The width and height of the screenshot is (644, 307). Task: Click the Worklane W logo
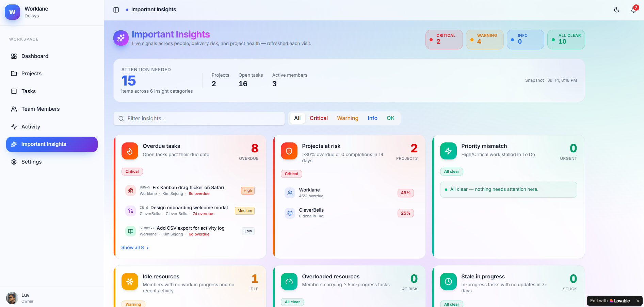(x=12, y=12)
